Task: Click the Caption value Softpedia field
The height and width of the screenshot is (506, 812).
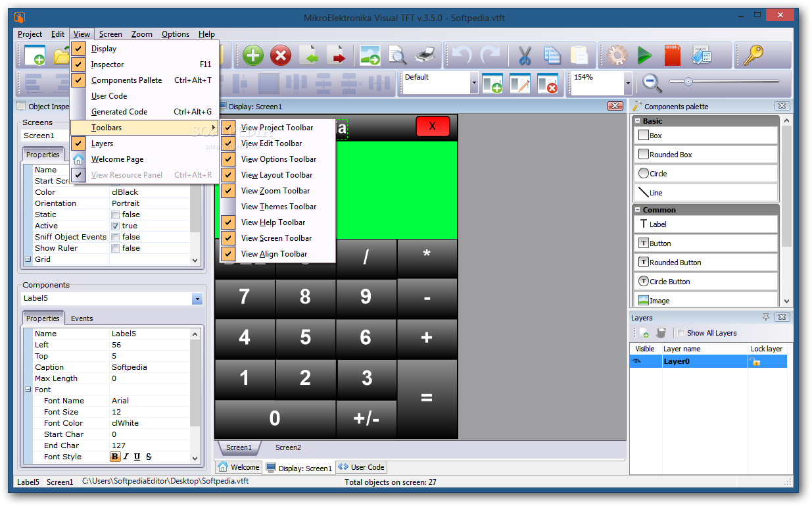Action: tap(150, 367)
